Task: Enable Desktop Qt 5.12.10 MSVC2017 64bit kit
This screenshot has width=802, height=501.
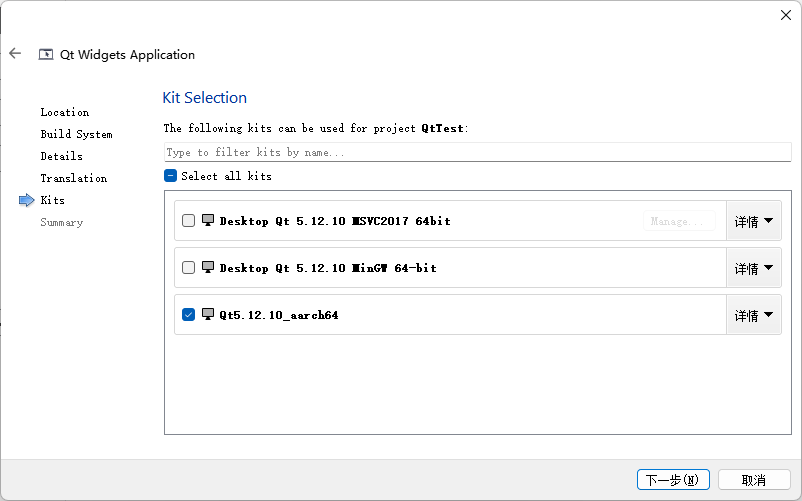Action: pyautogui.click(x=188, y=220)
